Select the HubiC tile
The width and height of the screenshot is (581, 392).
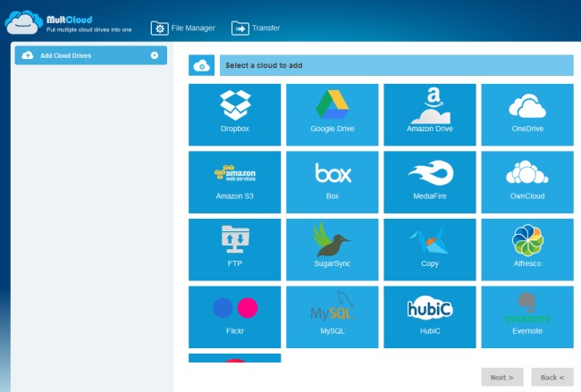click(429, 317)
